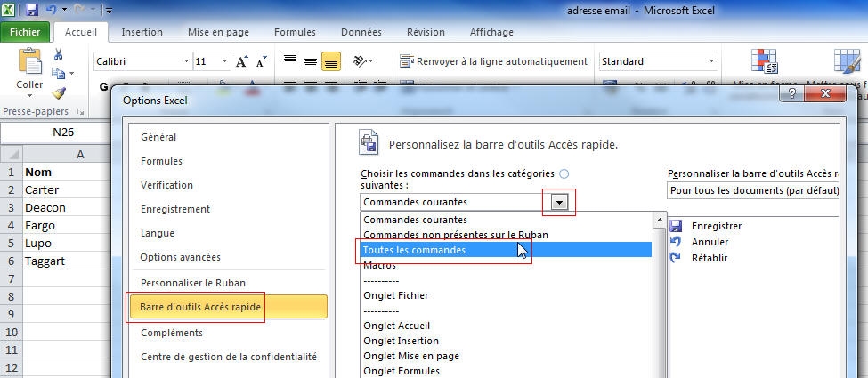The image size is (868, 378).
Task: Open the Fichier tab
Action: pos(25,32)
